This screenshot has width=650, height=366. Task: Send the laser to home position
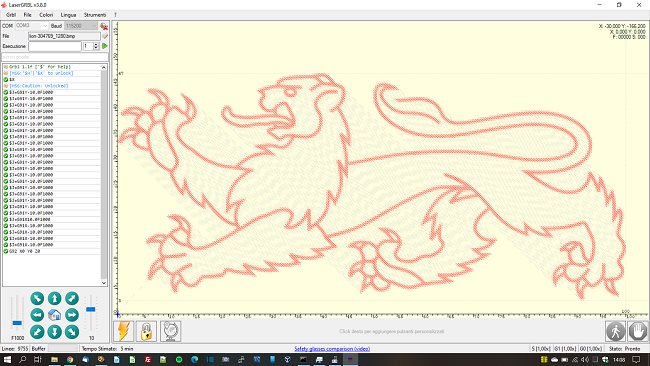54,315
